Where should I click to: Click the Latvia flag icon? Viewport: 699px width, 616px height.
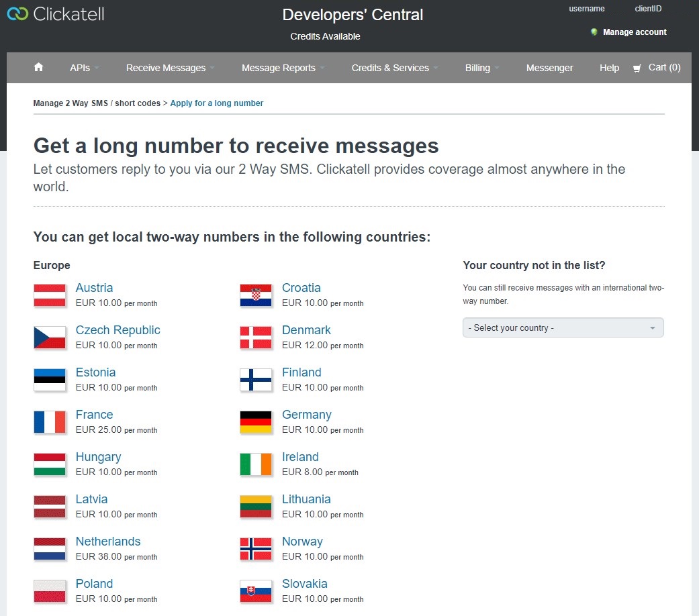tap(50, 507)
